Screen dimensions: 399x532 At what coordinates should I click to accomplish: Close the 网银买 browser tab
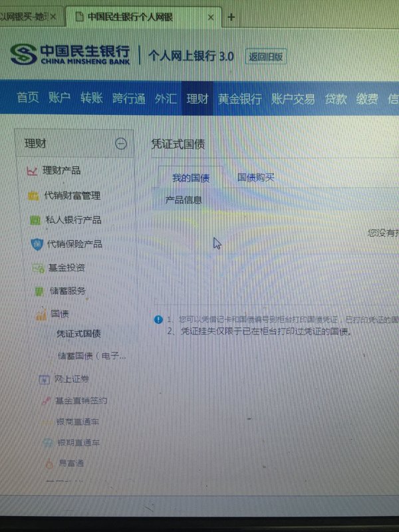53,17
